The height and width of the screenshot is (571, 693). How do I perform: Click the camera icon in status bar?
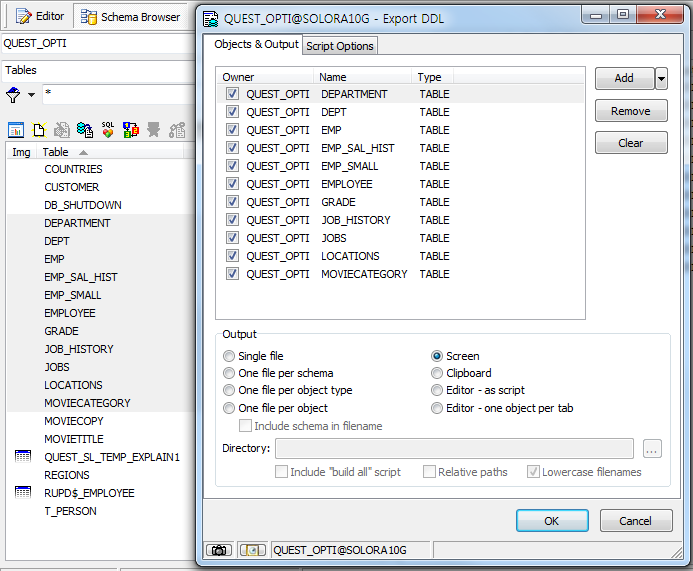216,550
